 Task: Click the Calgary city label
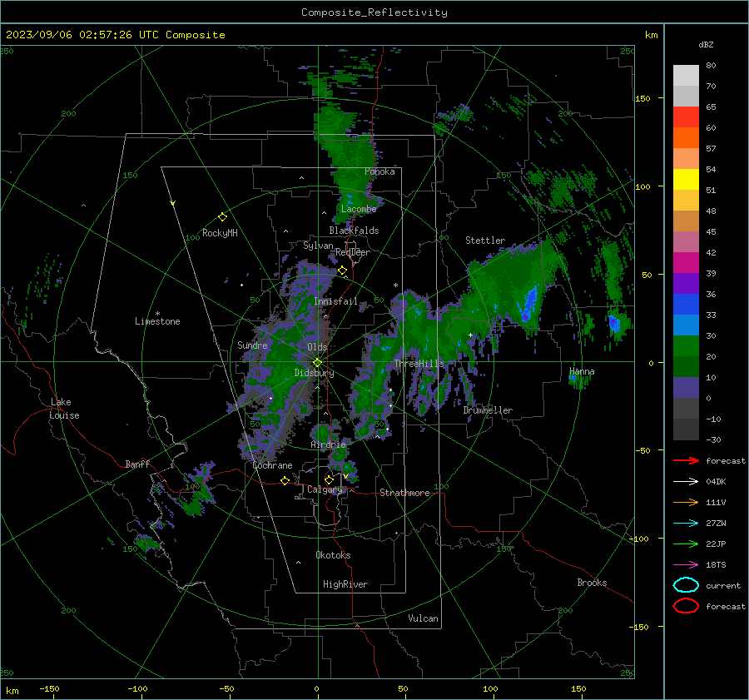(x=325, y=489)
